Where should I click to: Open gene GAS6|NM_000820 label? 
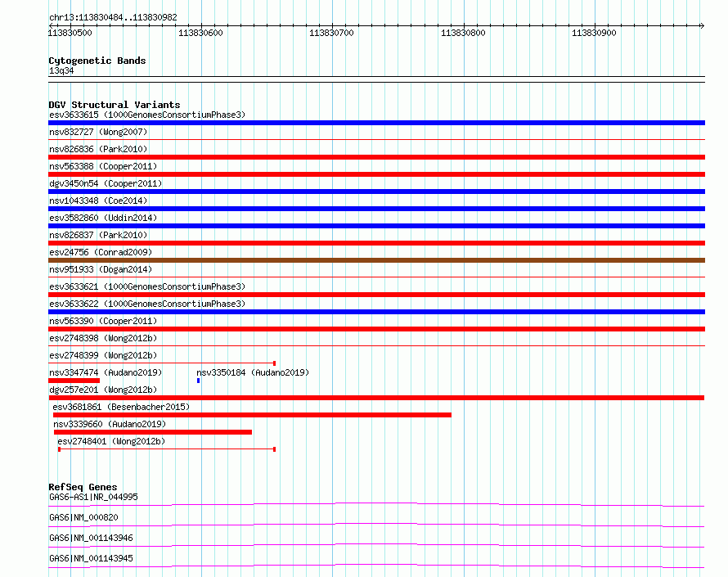(83, 517)
